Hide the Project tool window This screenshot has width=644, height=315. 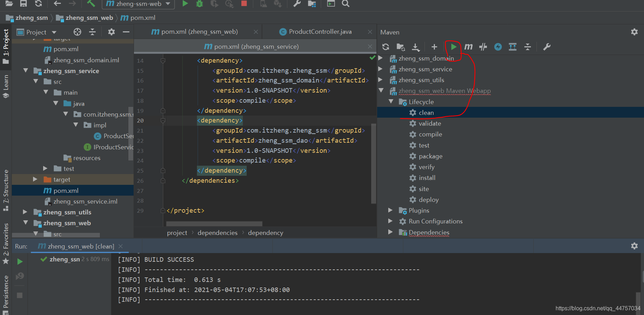126,32
